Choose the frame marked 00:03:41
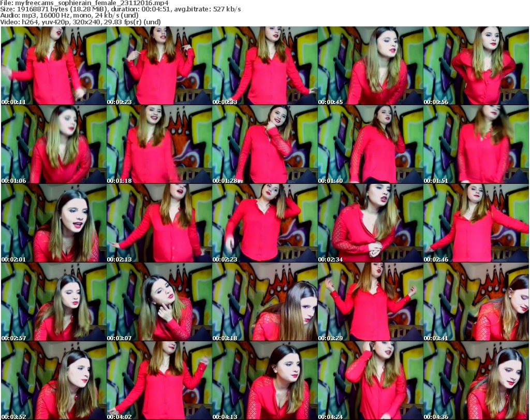 476,301
